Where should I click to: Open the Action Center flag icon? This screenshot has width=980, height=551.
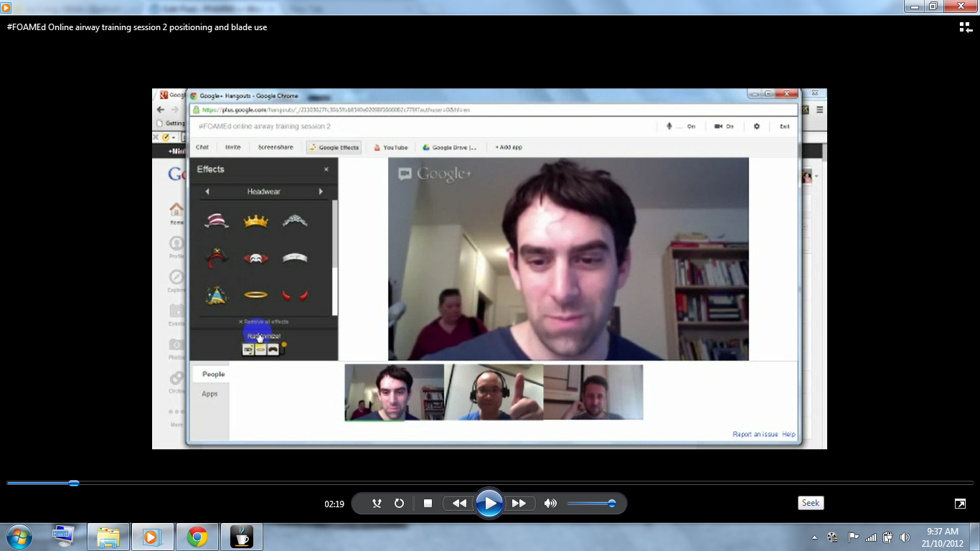853,537
